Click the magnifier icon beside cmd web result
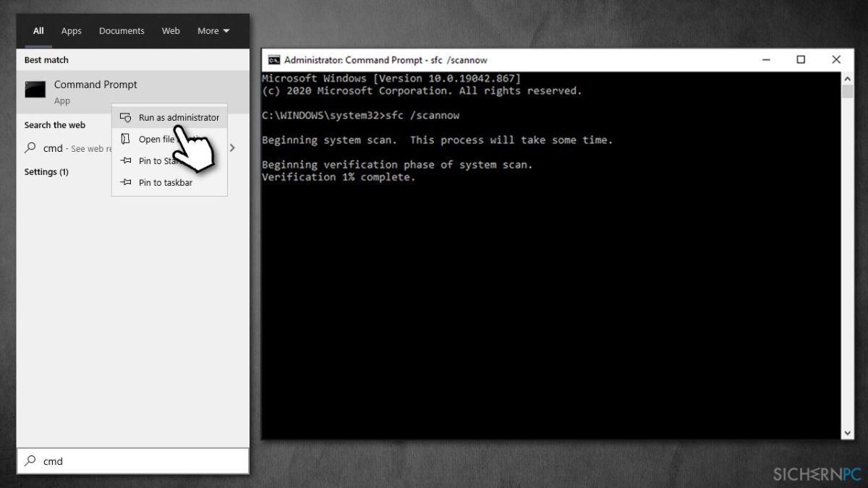868x488 pixels. click(31, 148)
